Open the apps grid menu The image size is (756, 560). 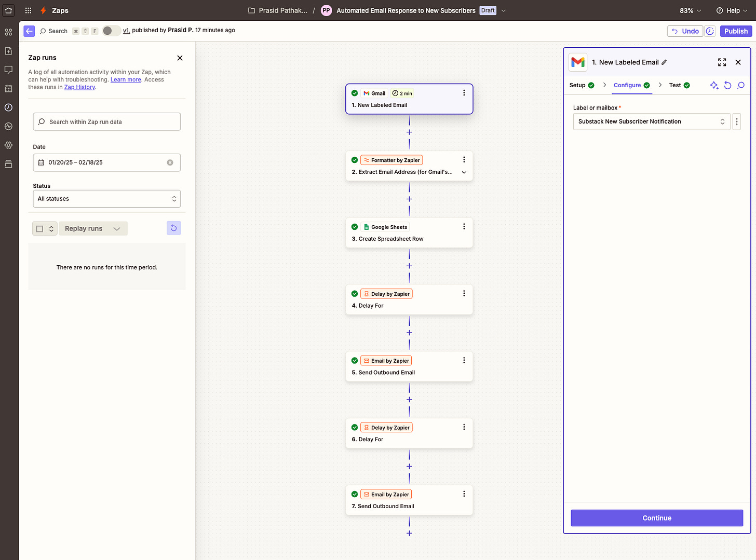(28, 10)
